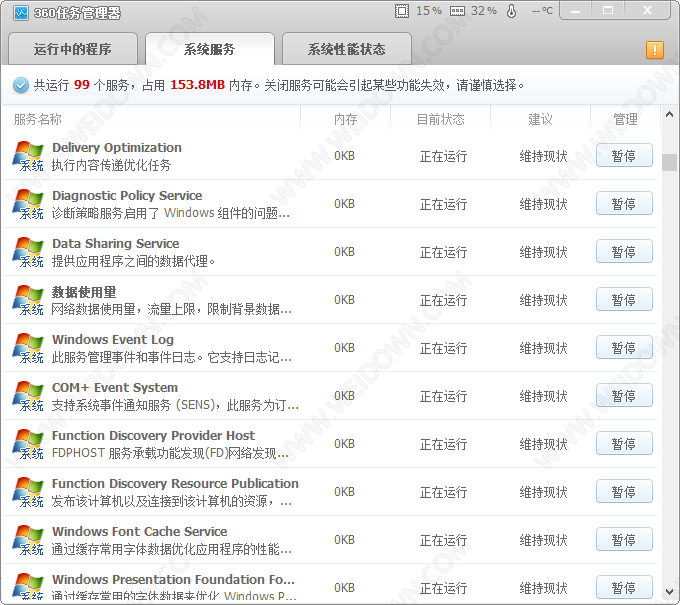
Task: Click the red 99 services count
Action: (x=82, y=85)
